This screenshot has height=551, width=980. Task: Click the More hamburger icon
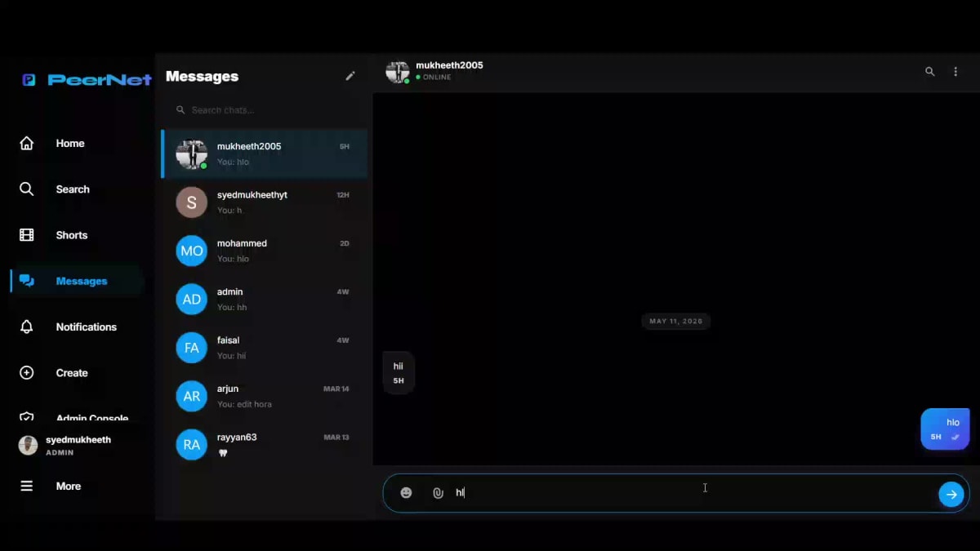tap(27, 486)
